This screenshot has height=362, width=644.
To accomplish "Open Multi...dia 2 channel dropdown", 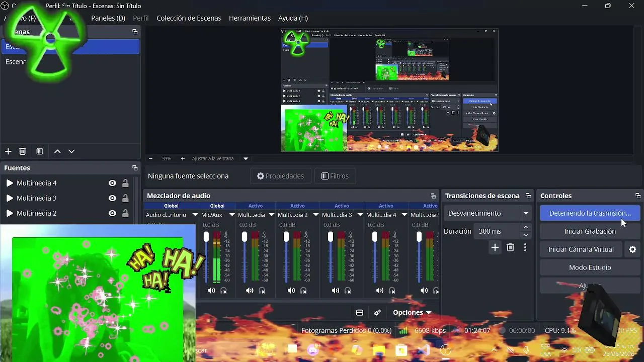I will [315, 215].
